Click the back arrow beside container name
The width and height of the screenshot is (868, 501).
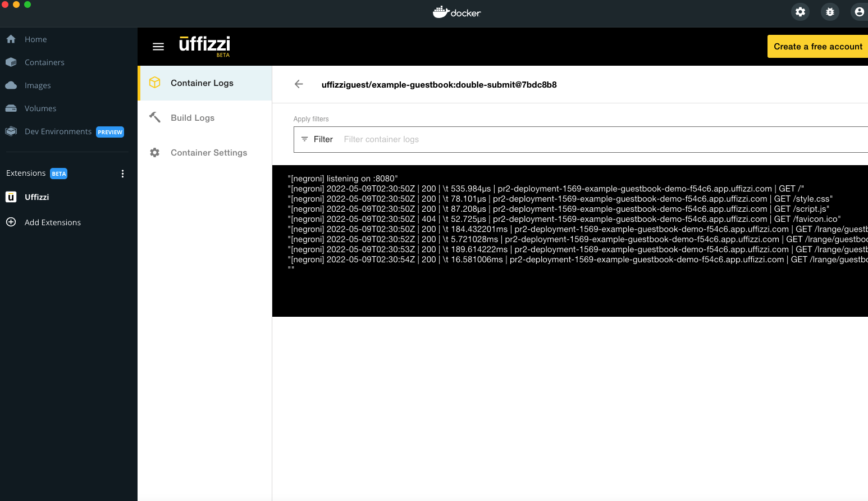299,84
